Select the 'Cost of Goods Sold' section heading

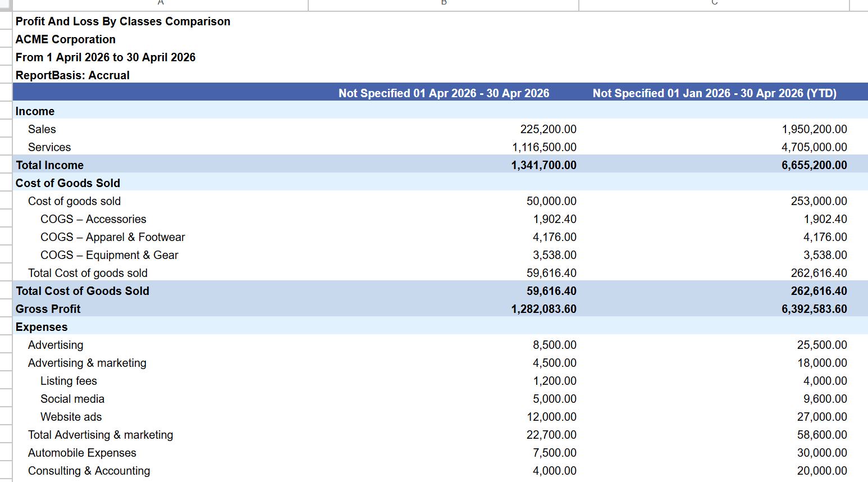[68, 183]
